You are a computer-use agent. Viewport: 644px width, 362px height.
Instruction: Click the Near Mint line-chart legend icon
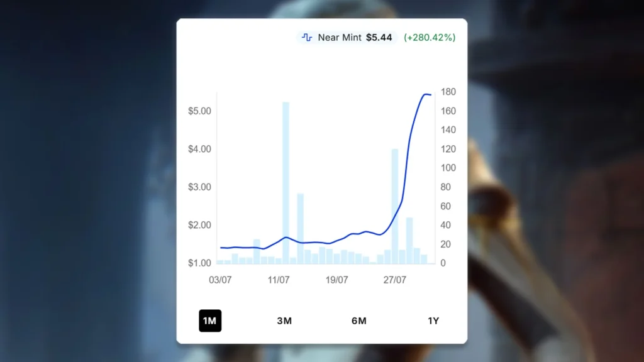coord(307,38)
